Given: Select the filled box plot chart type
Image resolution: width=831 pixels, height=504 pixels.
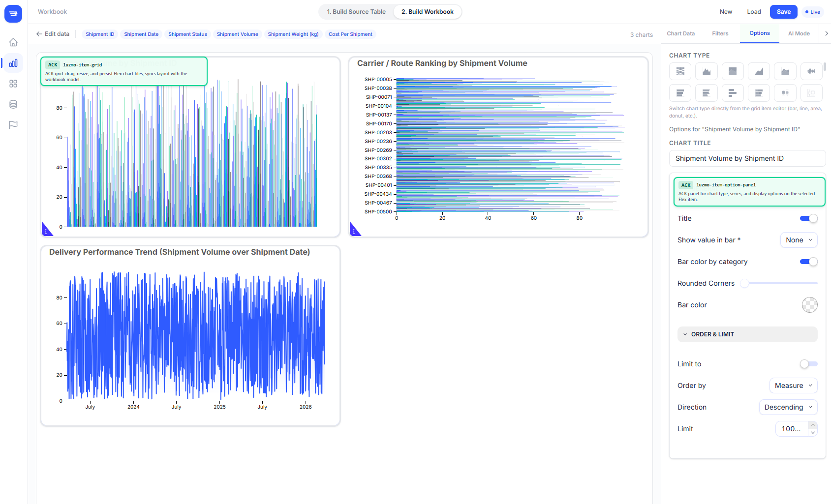Looking at the screenshot, I should click(785, 93).
